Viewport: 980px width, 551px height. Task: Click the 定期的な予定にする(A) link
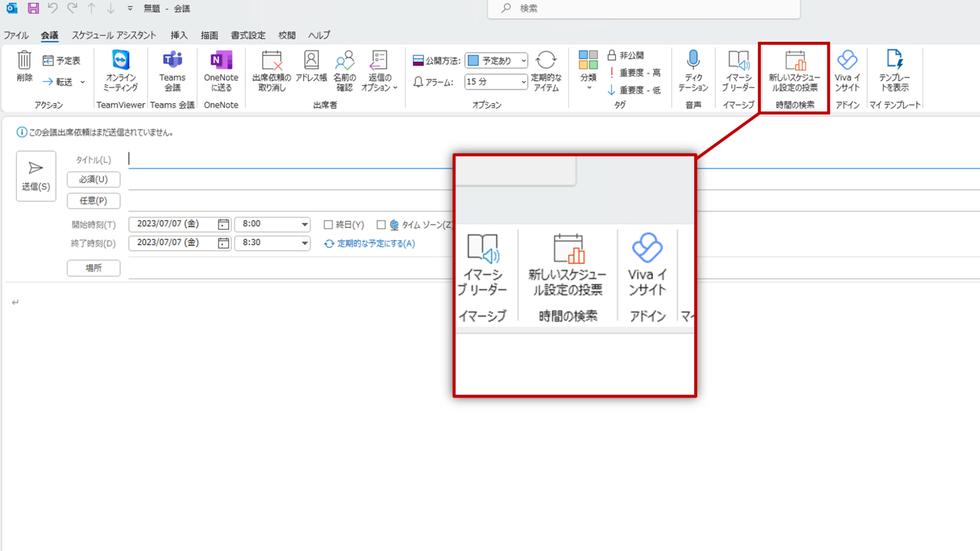click(370, 244)
